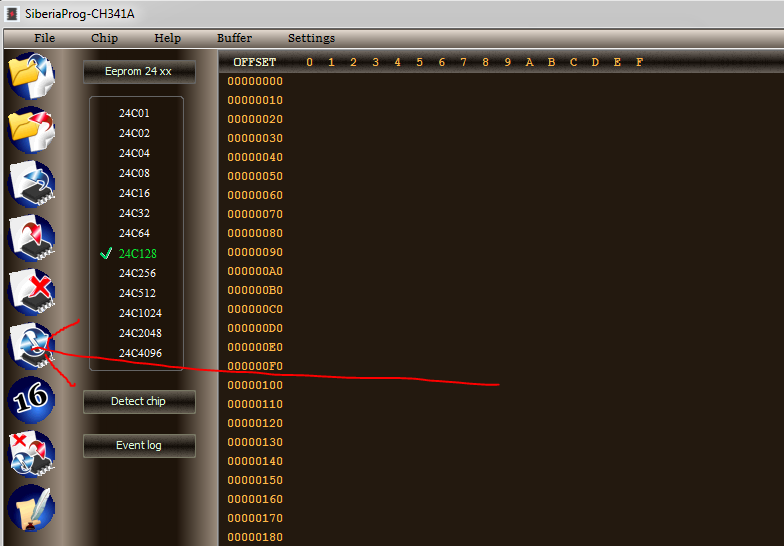Open the File menu
The image size is (784, 546).
tap(44, 38)
